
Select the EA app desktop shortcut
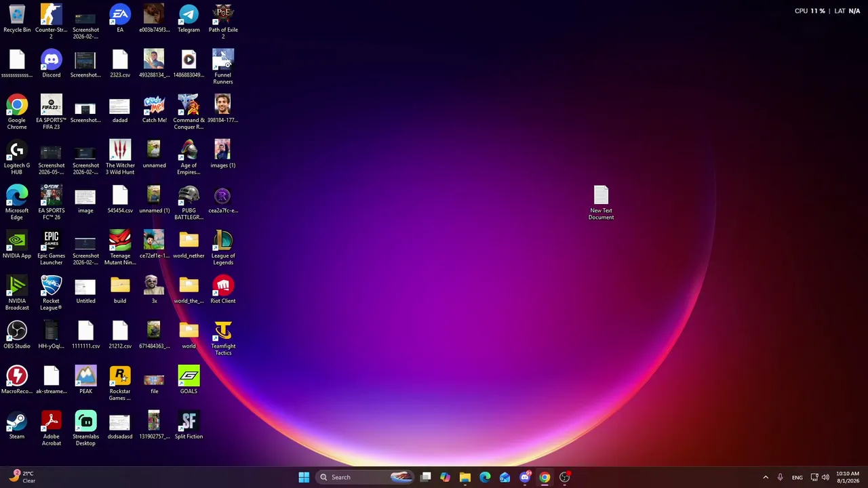click(x=120, y=19)
